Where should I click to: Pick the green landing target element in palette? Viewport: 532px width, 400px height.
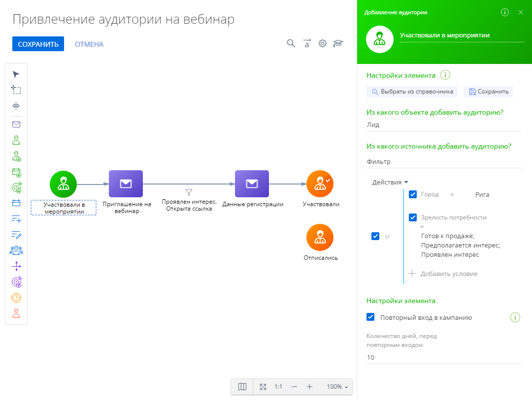17,187
